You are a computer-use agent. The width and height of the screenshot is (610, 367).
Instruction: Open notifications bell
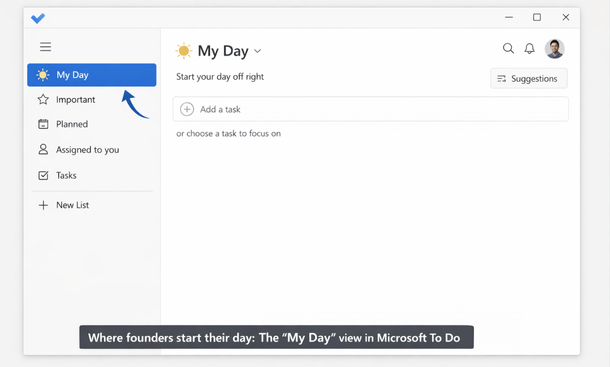coord(529,49)
